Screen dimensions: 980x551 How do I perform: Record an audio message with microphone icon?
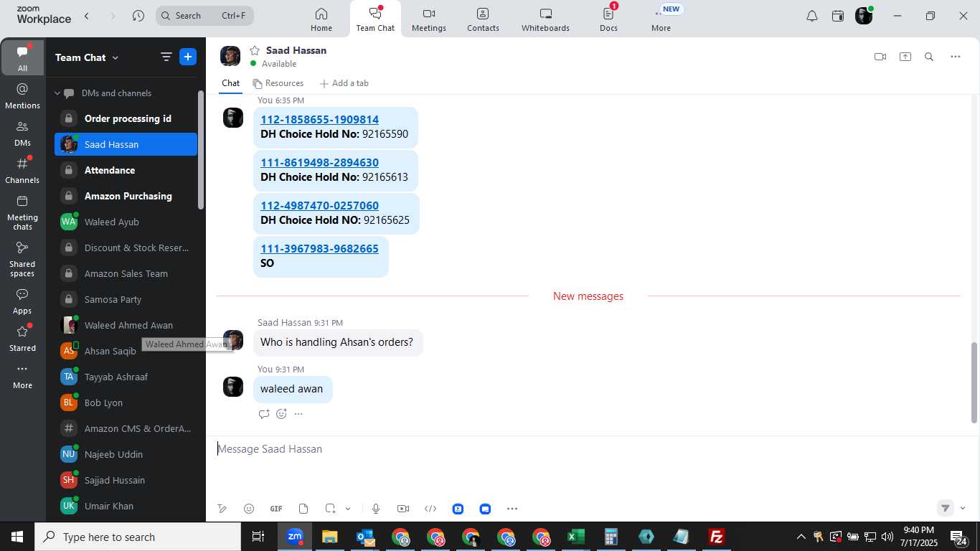375,509
